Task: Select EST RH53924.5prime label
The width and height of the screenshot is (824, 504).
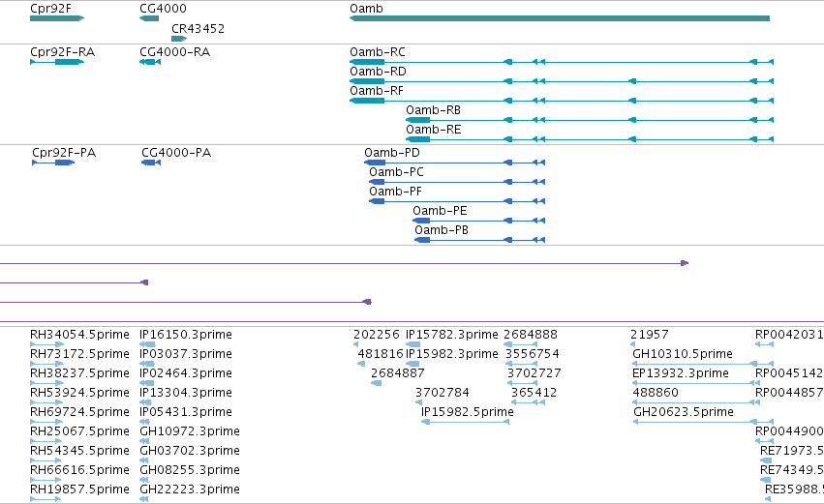Action: 79,393
